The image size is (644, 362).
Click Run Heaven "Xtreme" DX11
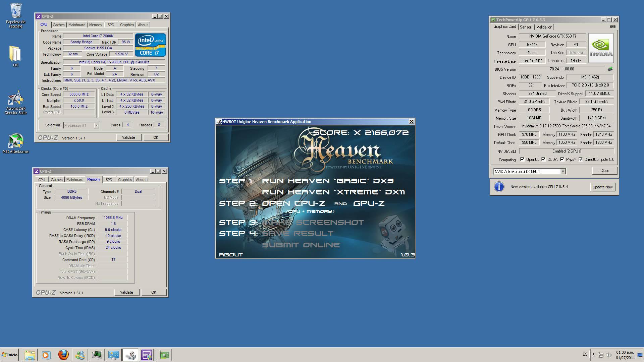(x=333, y=192)
